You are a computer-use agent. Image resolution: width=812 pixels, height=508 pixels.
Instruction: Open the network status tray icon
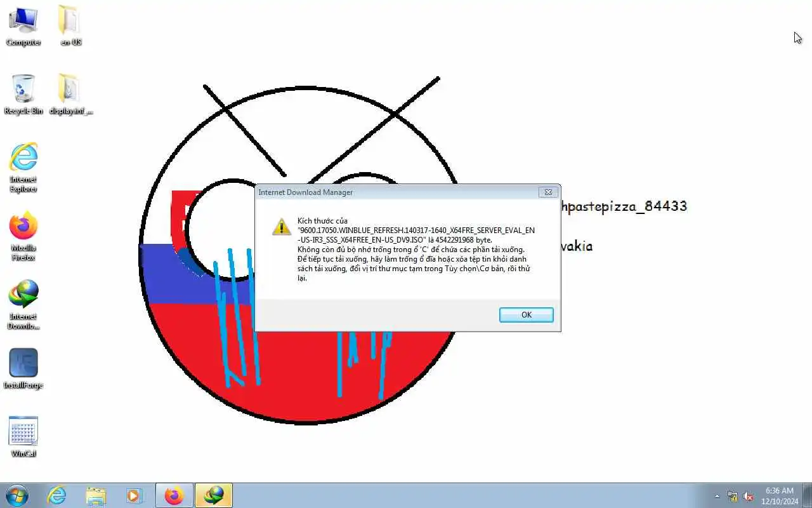tap(733, 496)
